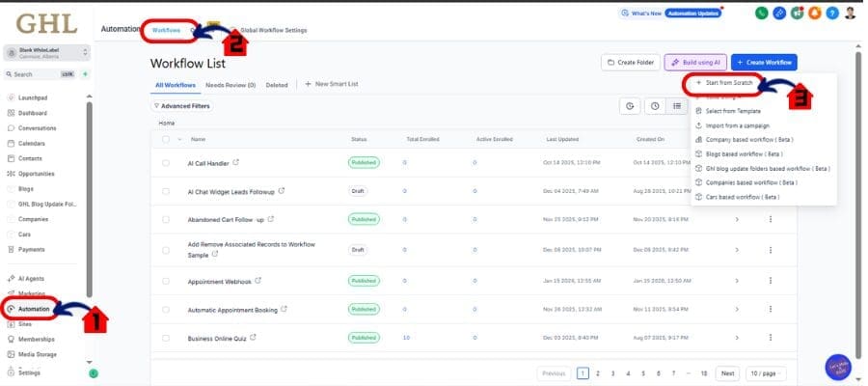Open Opportunities in the sidebar
The height and width of the screenshot is (386, 868).
point(36,174)
